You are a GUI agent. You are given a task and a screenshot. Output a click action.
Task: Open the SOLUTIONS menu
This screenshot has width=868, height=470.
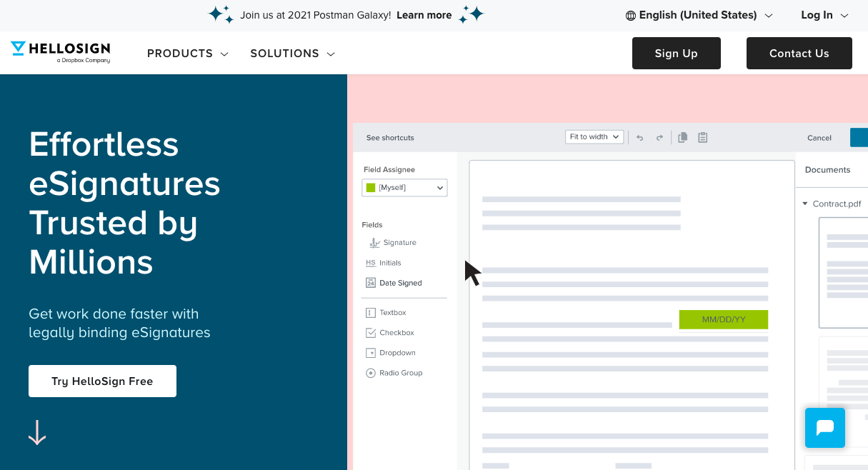coord(293,54)
